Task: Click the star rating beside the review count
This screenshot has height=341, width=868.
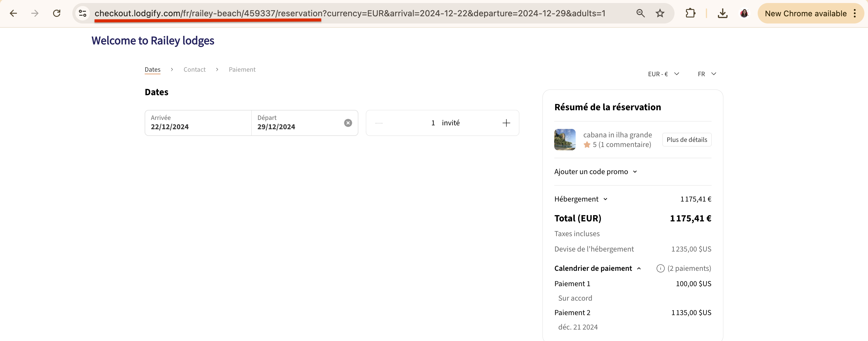Action: point(588,144)
